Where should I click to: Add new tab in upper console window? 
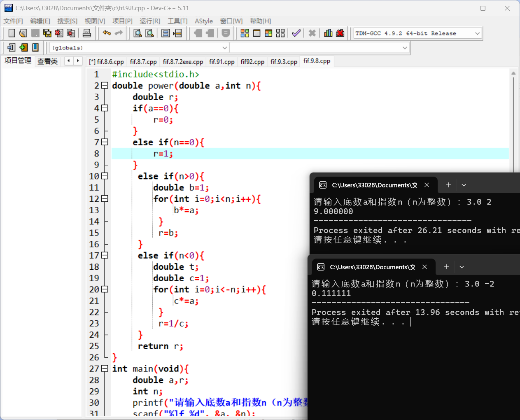[x=448, y=185]
